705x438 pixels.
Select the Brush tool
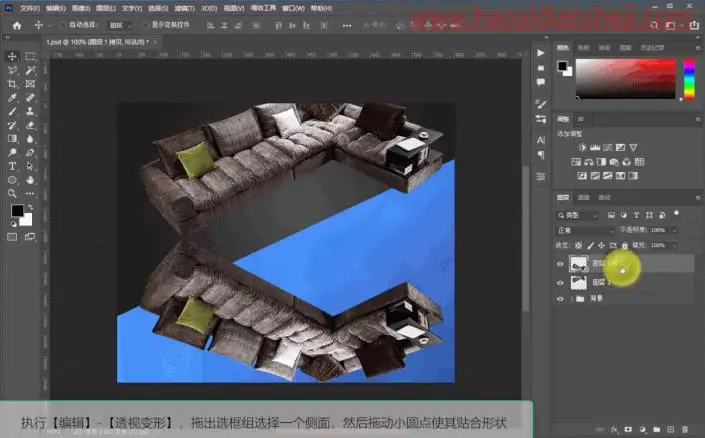pos(12,111)
